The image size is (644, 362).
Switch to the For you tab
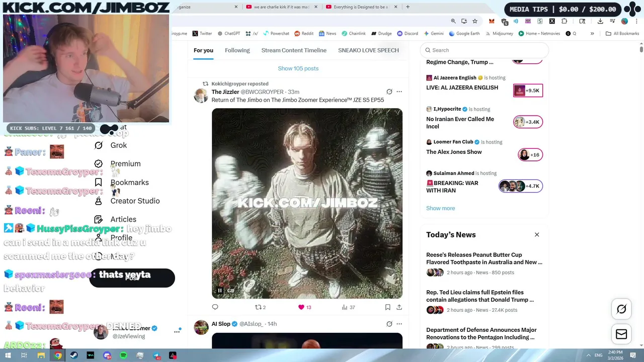(203, 50)
